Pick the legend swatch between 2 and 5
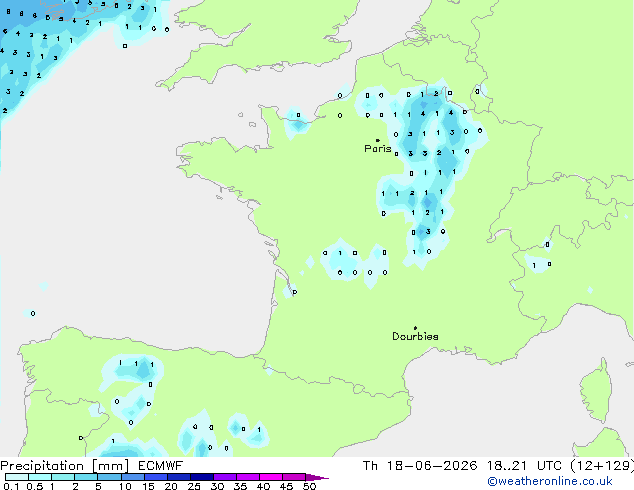Image resolution: width=634 pixels, height=490 pixels. point(86,477)
